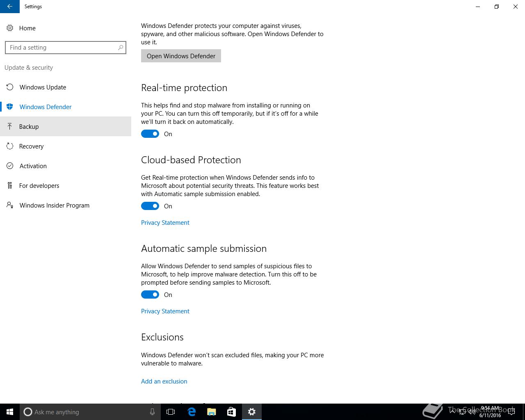Launch Microsoft Edge from the taskbar
The height and width of the screenshot is (420, 525).
[192, 412]
